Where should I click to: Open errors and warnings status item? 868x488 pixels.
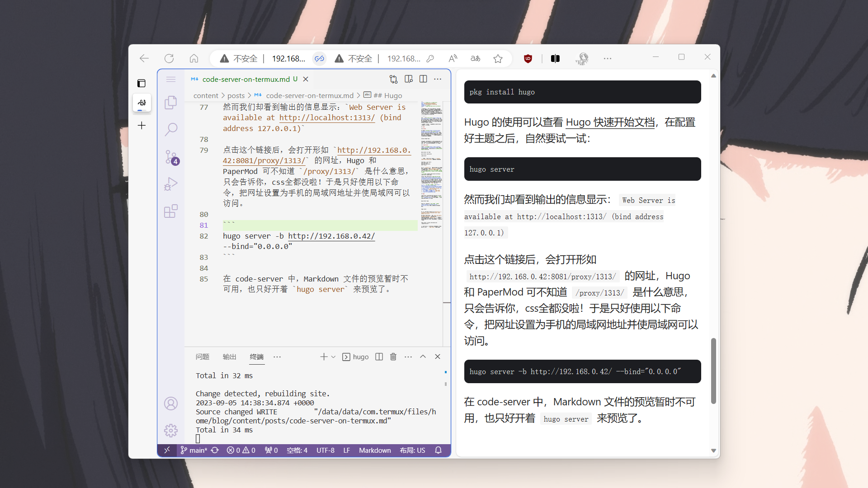coord(241,450)
